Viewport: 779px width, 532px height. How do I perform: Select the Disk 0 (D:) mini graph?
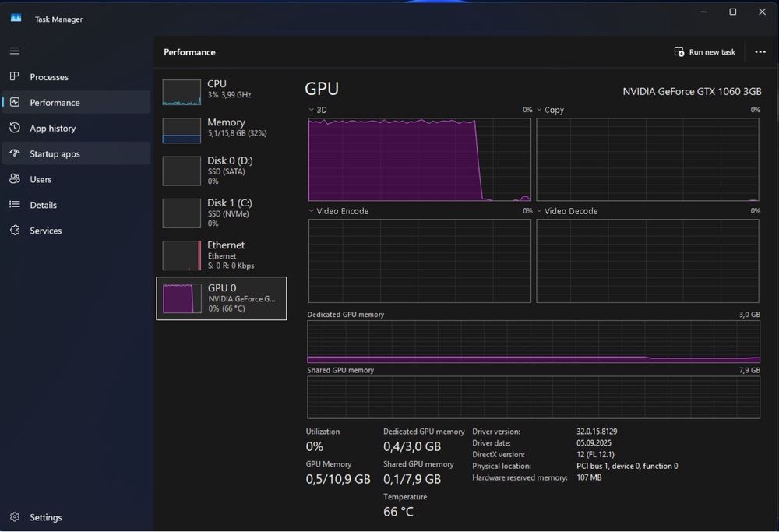182,171
